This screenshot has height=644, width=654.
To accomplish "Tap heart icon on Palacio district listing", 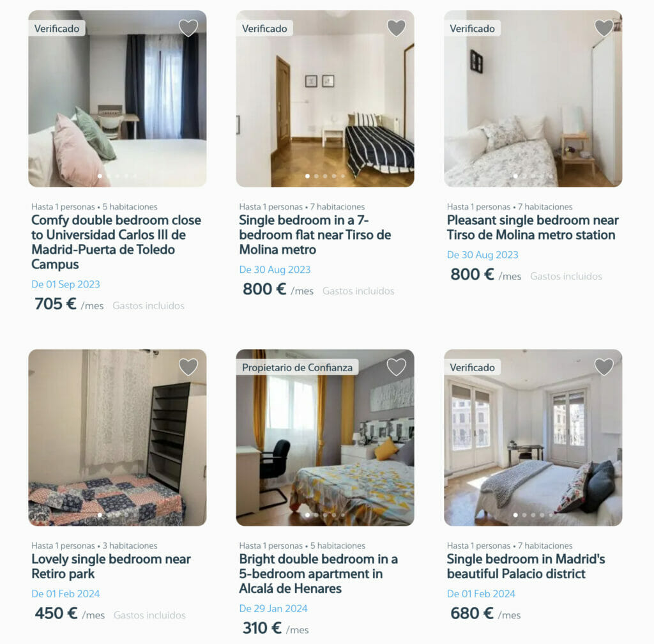I will point(604,367).
